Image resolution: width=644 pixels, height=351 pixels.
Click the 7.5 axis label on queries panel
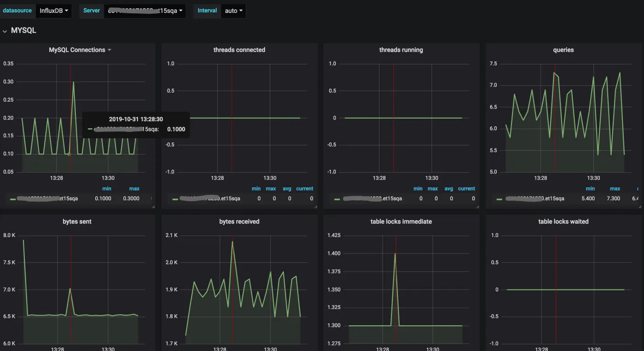click(x=494, y=63)
